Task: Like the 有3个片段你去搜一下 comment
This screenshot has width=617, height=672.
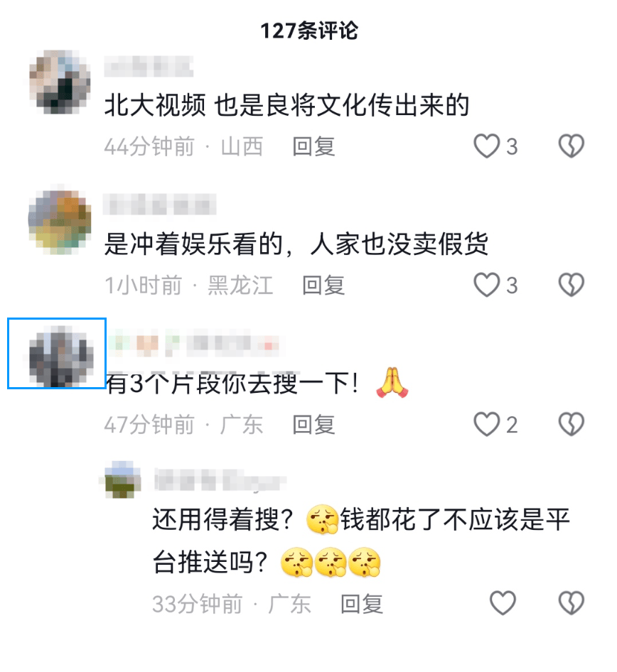Action: point(487,424)
